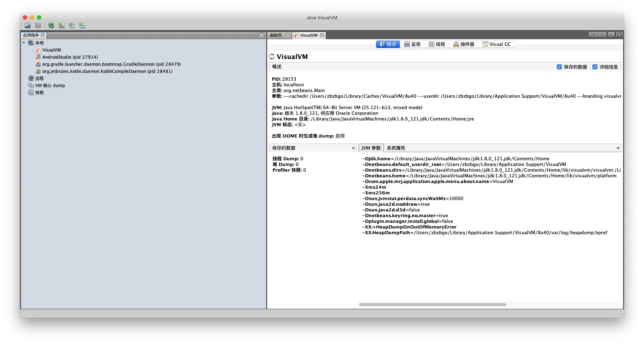
Task: Click the -Xmx256m argument
Action: 376,193
